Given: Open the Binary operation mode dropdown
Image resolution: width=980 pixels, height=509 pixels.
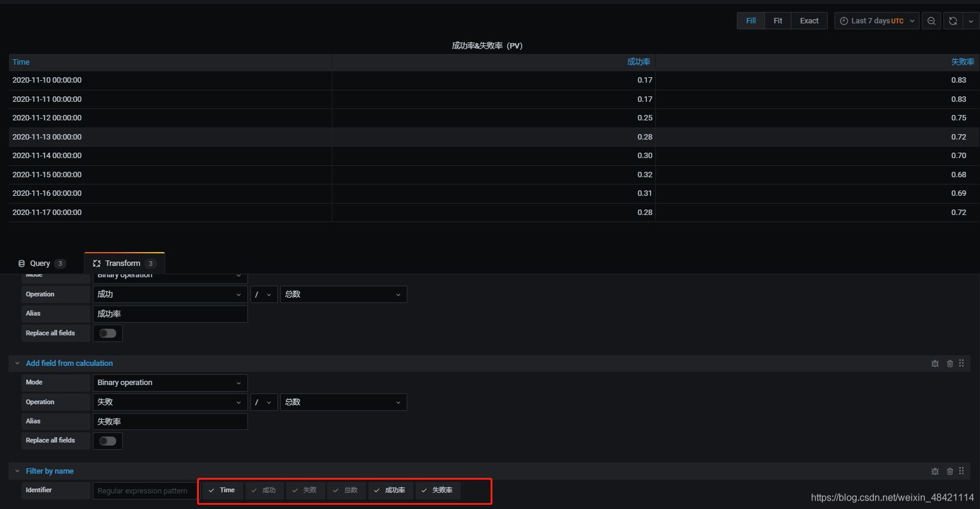Looking at the screenshot, I should [x=170, y=383].
